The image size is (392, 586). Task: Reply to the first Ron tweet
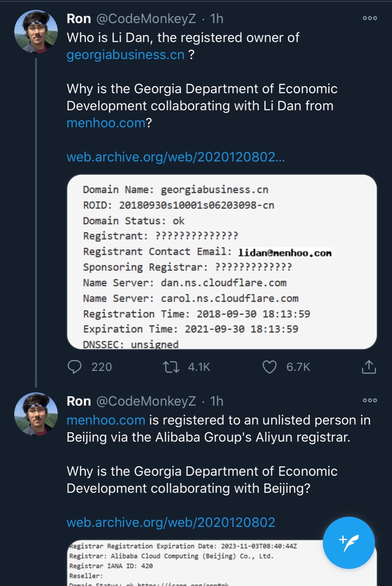(75, 367)
